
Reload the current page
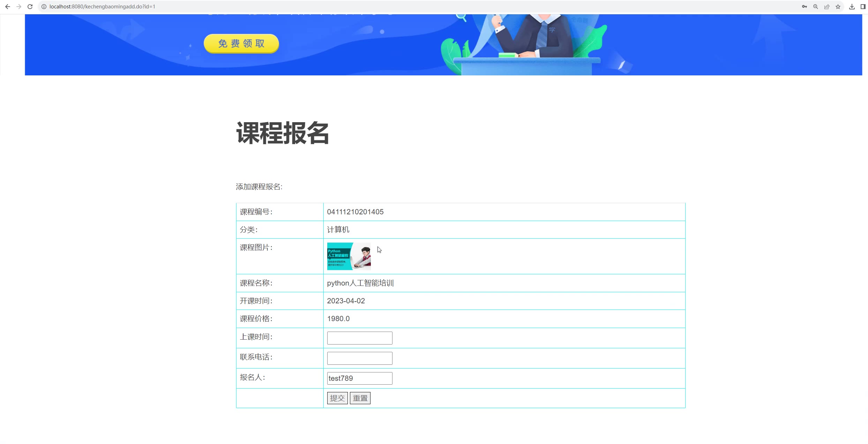30,7
